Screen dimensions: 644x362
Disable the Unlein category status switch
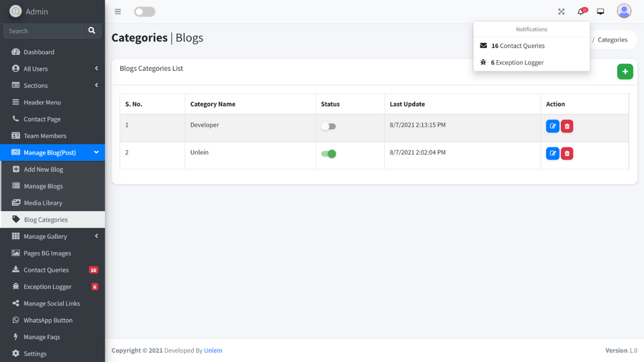[329, 154]
